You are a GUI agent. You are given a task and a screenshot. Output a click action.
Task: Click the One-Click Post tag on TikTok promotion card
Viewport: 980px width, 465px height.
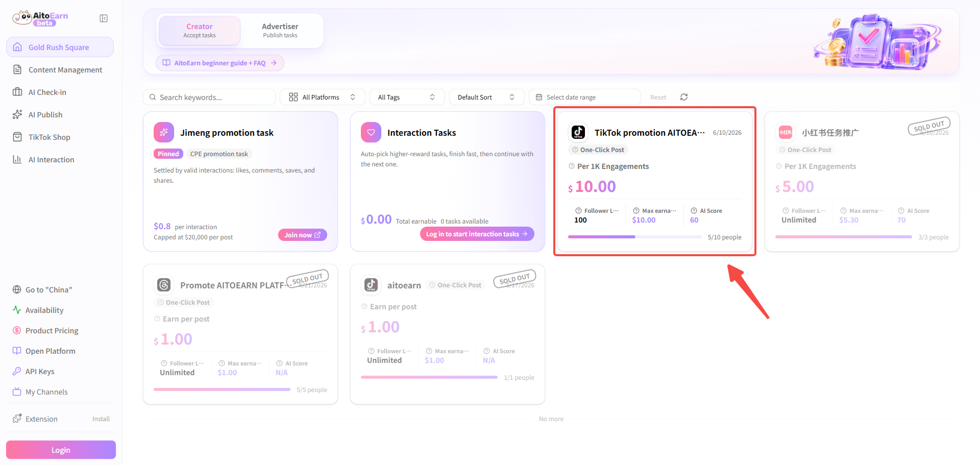(x=598, y=150)
